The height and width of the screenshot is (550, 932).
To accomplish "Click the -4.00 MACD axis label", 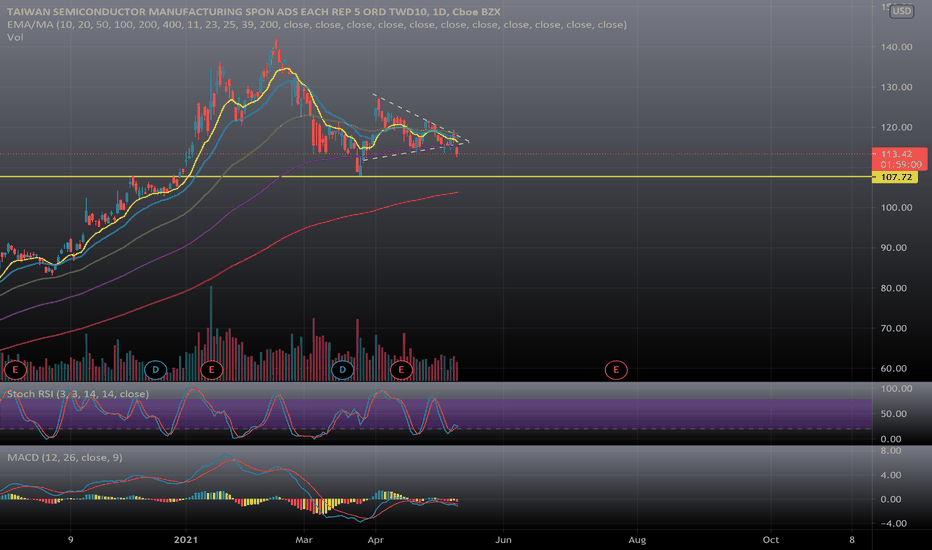I will tap(891, 523).
